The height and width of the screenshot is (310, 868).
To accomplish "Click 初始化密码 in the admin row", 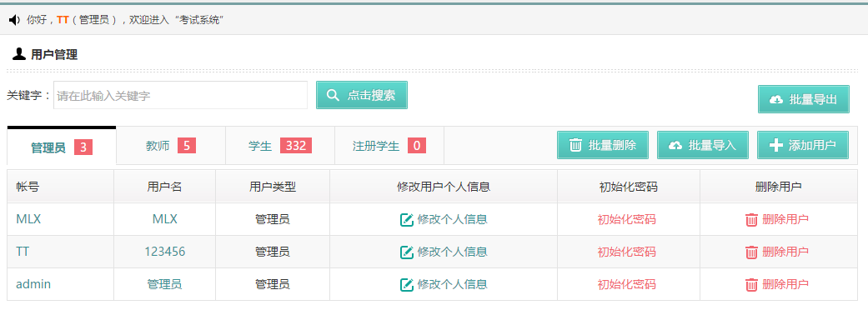I will click(x=627, y=284).
